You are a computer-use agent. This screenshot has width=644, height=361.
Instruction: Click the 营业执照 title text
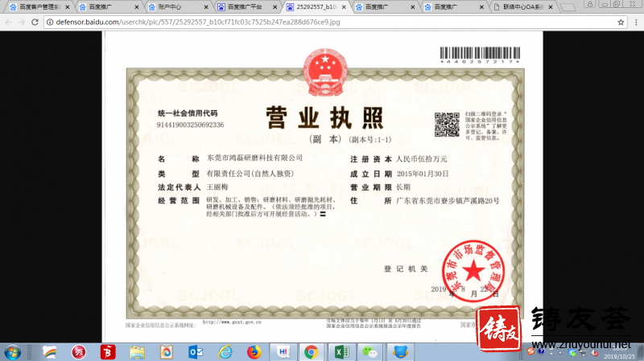(x=324, y=117)
